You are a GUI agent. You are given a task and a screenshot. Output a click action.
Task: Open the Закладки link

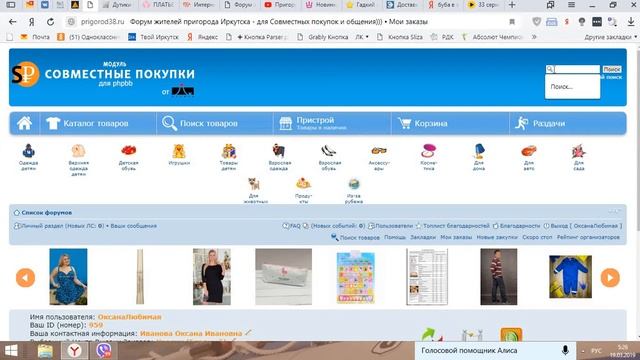(x=423, y=237)
